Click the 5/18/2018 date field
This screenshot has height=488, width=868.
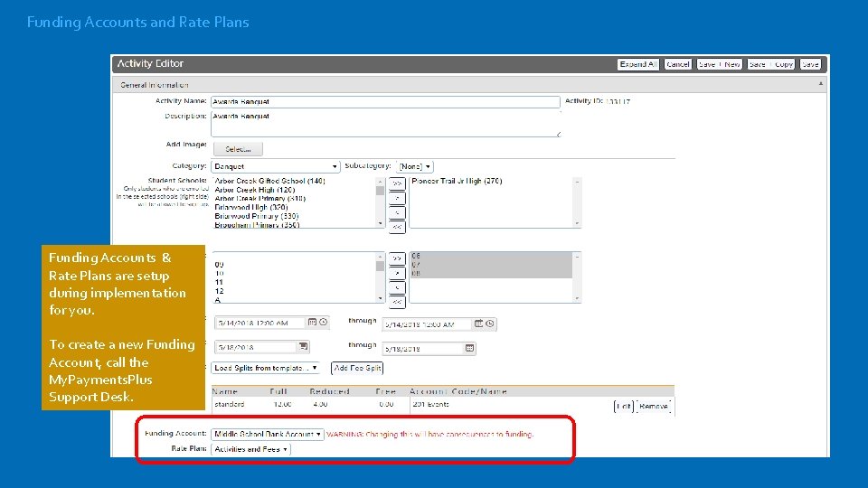256,347
